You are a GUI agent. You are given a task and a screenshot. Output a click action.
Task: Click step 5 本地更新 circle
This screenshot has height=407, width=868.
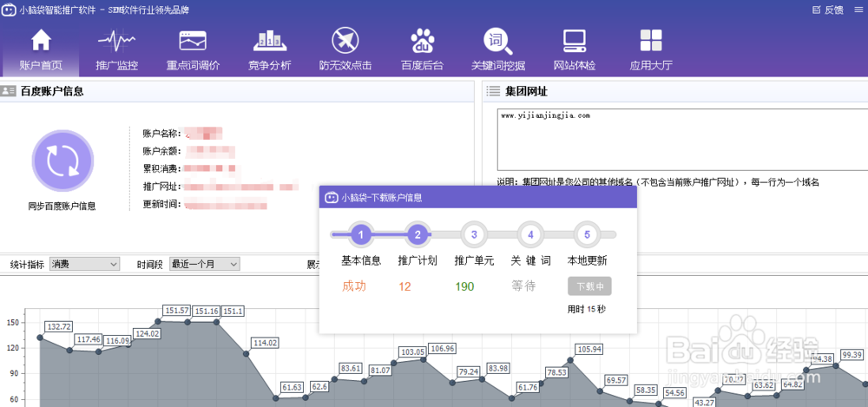coord(587,235)
